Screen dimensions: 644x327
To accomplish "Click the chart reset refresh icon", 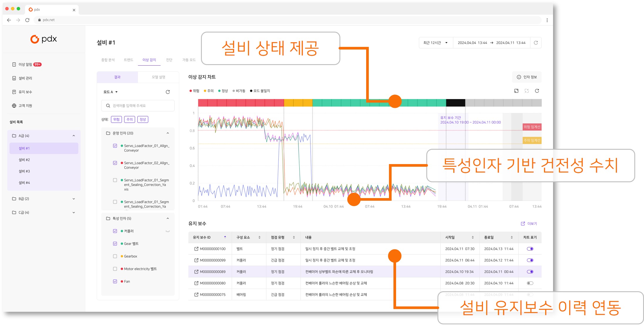I will pyautogui.click(x=537, y=91).
